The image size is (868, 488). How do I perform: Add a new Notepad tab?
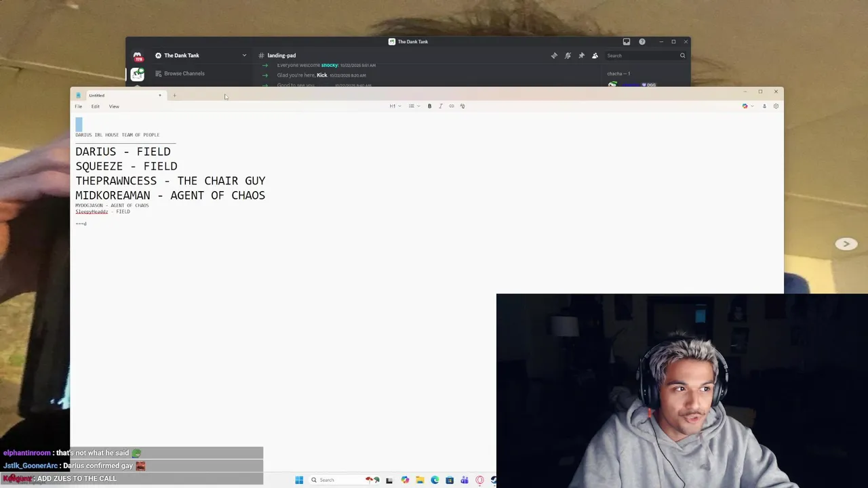pyautogui.click(x=174, y=95)
